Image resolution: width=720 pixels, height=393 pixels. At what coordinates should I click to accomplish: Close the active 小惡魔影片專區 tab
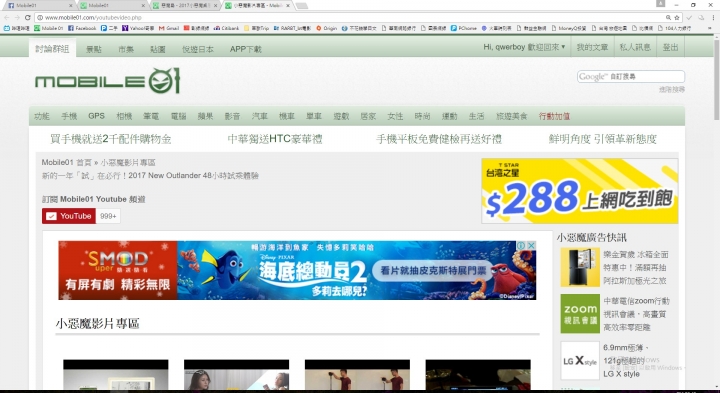click(288, 6)
